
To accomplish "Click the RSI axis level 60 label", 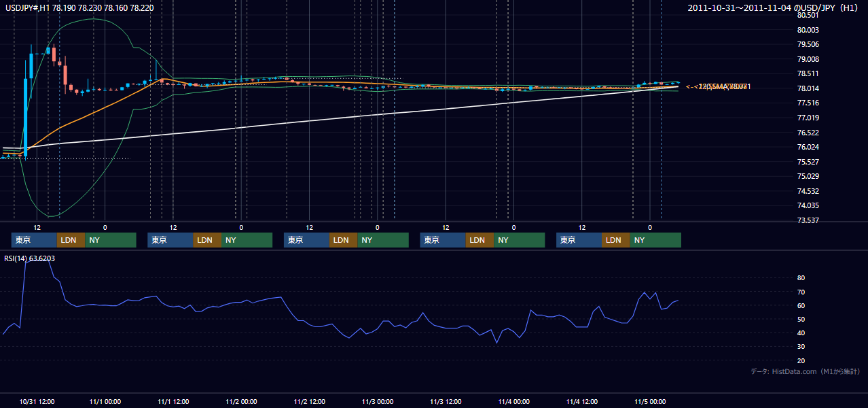I will [x=801, y=305].
